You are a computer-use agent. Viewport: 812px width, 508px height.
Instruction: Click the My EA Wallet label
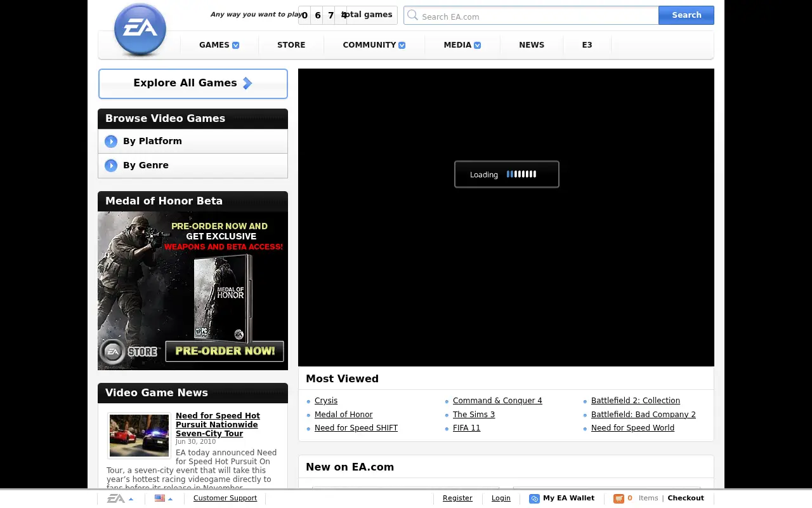pos(568,498)
